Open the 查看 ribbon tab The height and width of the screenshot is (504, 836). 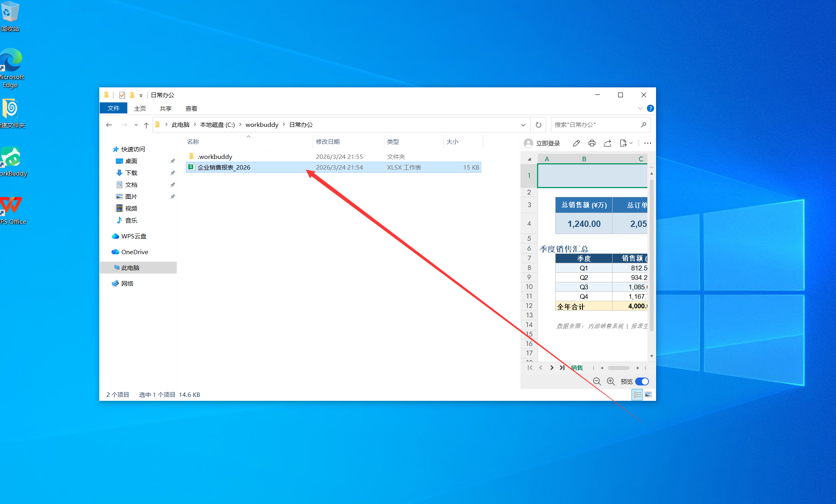click(x=191, y=108)
